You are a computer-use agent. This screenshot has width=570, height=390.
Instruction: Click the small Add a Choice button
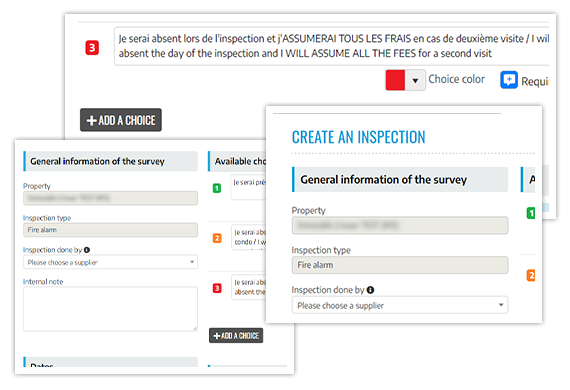point(236,335)
